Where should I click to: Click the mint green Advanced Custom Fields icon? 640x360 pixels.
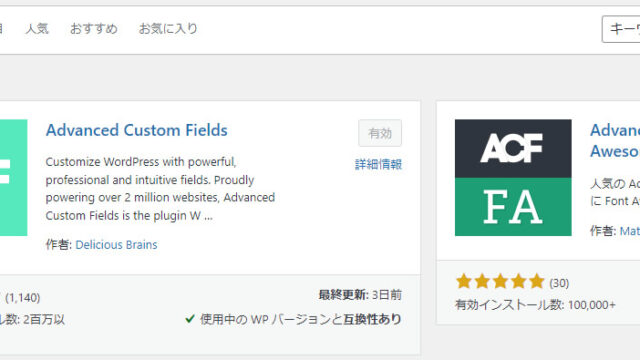(x=13, y=178)
